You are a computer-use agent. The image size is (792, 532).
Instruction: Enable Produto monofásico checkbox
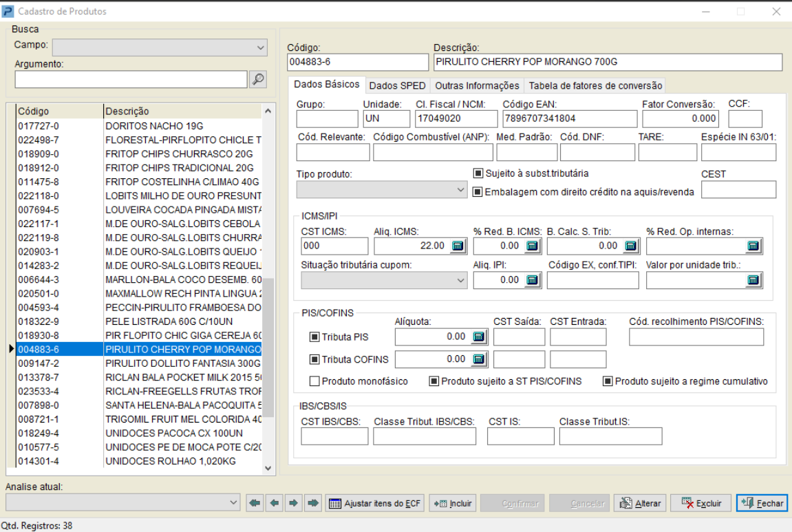[x=314, y=381]
